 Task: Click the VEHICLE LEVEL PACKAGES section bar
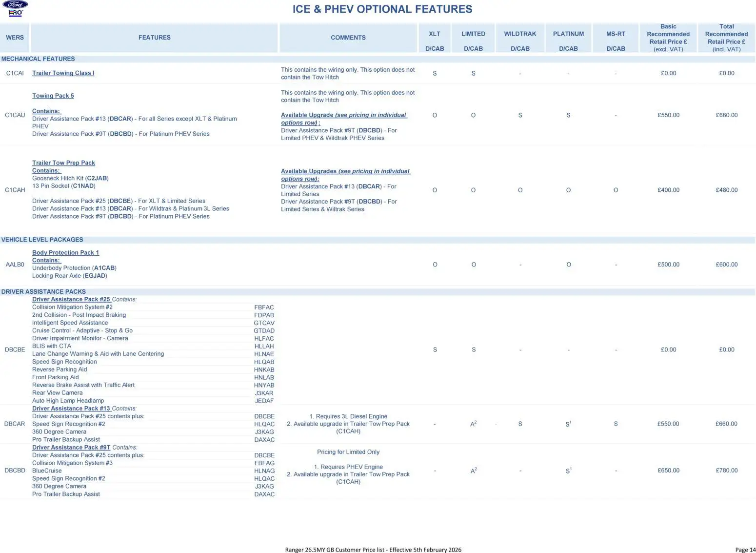pos(42,240)
